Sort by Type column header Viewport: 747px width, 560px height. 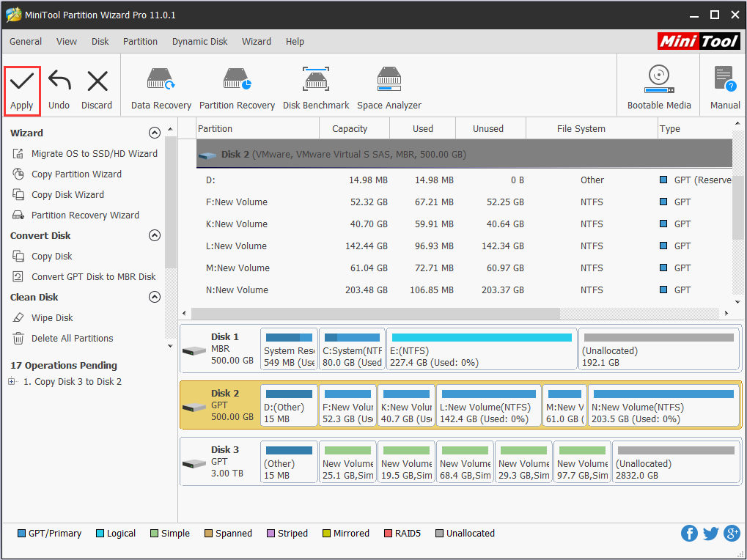point(695,128)
